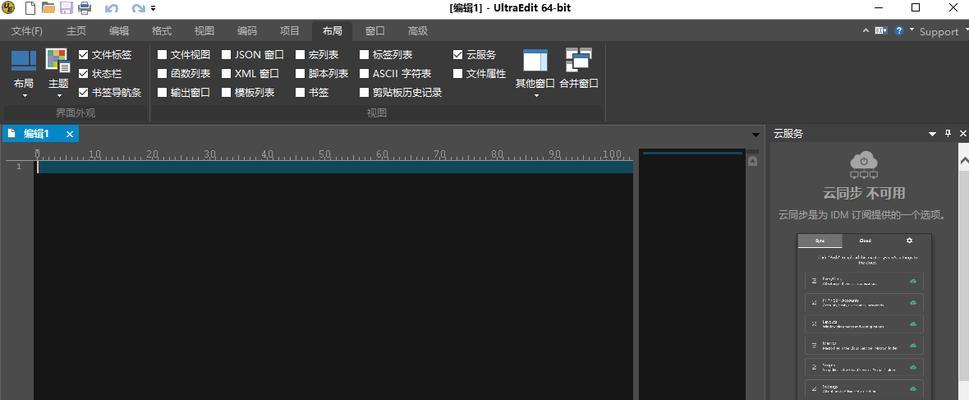Select the 编辑1 document tab
This screenshot has width=969, height=400.
pyautogui.click(x=40, y=134)
